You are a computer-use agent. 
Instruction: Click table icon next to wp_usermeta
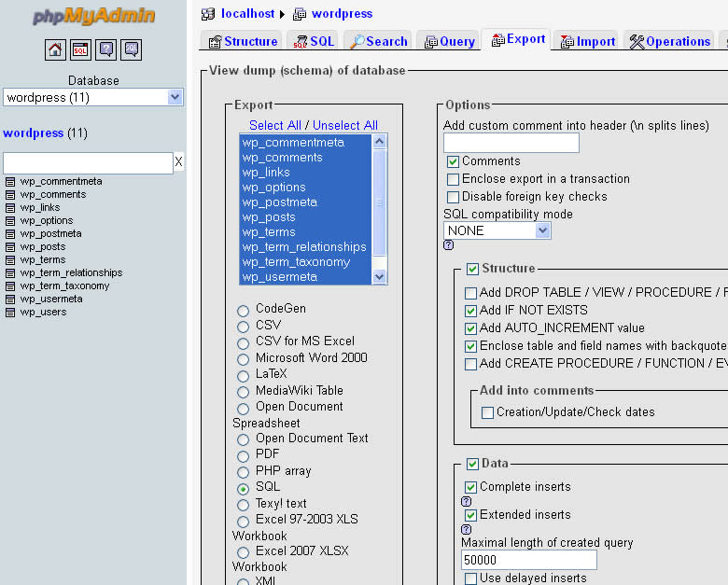point(10,299)
